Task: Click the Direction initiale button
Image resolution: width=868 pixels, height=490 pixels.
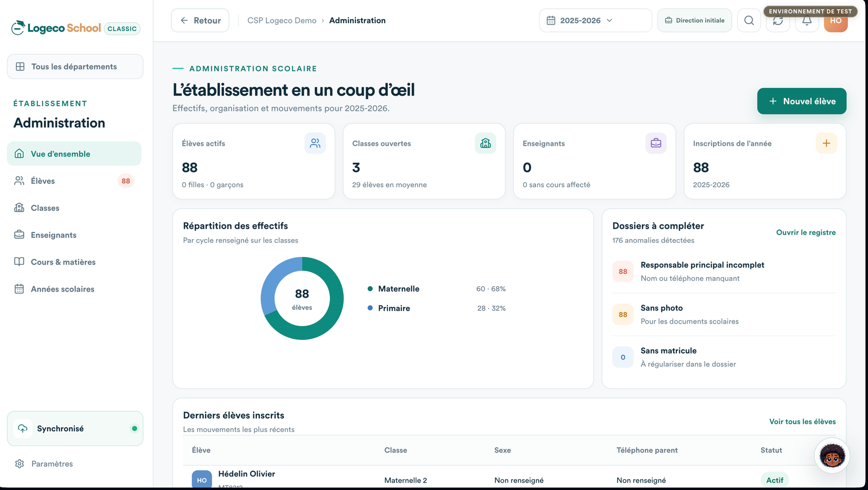Action: pos(694,21)
